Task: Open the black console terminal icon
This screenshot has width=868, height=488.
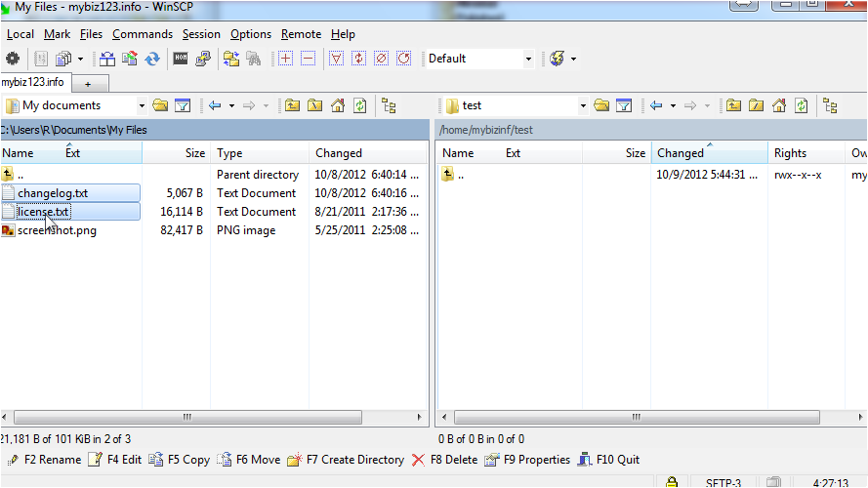Action: click(x=181, y=59)
